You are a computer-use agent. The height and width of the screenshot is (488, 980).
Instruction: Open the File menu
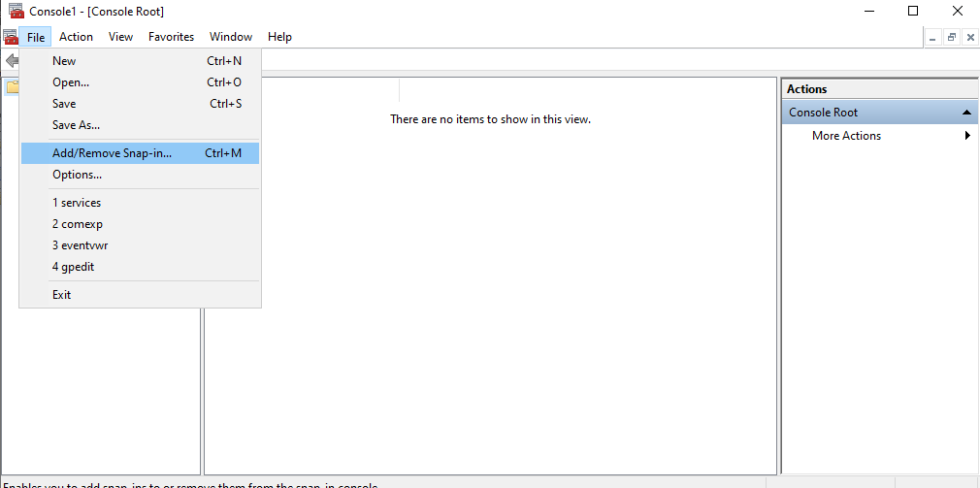(36, 37)
